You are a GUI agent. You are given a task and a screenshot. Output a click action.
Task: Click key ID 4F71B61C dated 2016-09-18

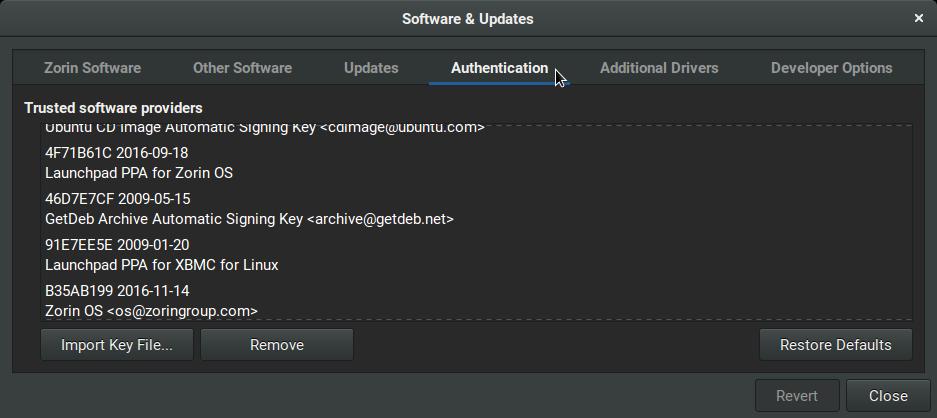116,153
